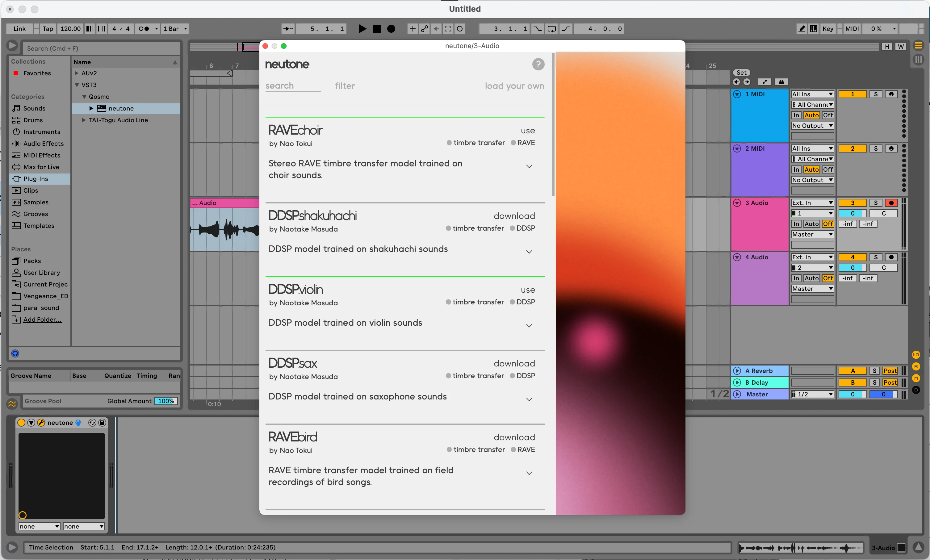The width and height of the screenshot is (930, 560).
Task: Click the neutone model search field
Action: pyautogui.click(x=292, y=86)
